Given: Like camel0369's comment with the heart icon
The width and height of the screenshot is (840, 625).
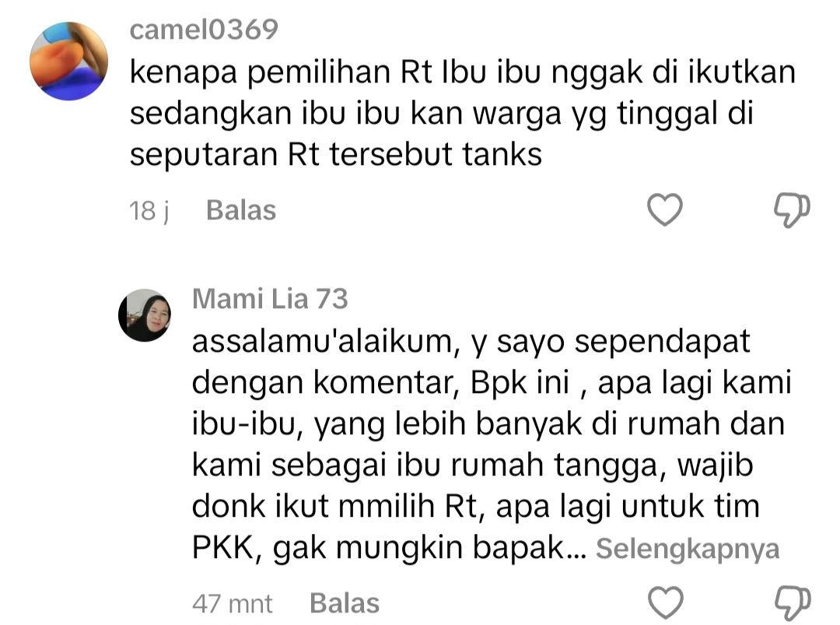Looking at the screenshot, I should [x=665, y=209].
